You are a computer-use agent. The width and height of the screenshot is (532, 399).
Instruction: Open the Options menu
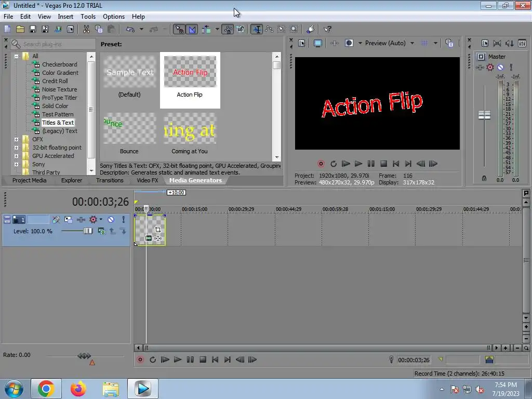[x=114, y=17]
